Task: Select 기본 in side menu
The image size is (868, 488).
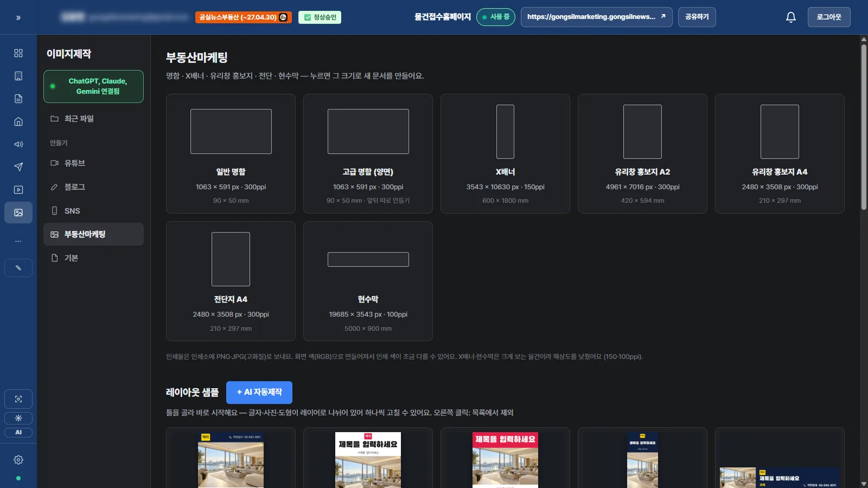Action: 93,258
